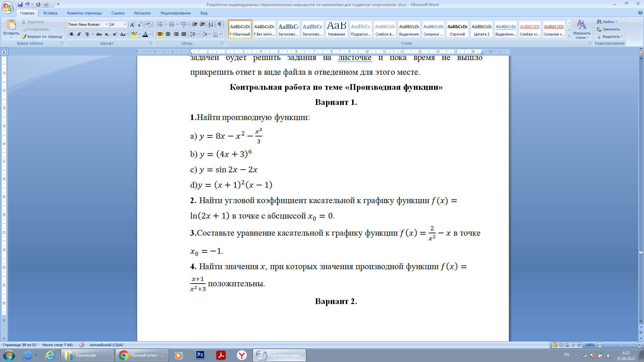The height and width of the screenshot is (362, 644).
Task: Align text right
Action: [176, 34]
